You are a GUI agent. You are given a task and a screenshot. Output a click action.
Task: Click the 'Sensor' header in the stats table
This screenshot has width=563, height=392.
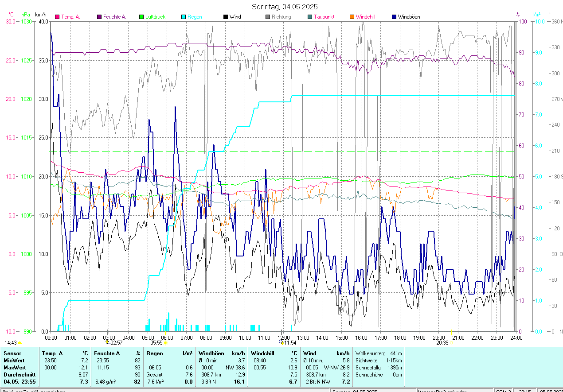pos(12,353)
